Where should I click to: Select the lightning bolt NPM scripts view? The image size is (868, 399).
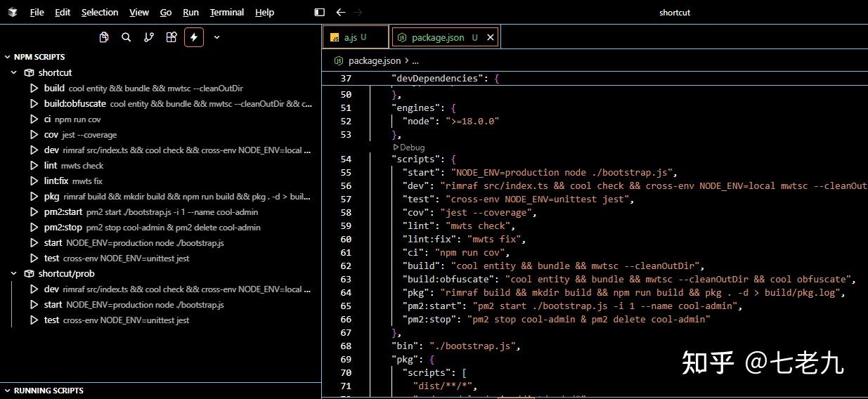coord(194,37)
